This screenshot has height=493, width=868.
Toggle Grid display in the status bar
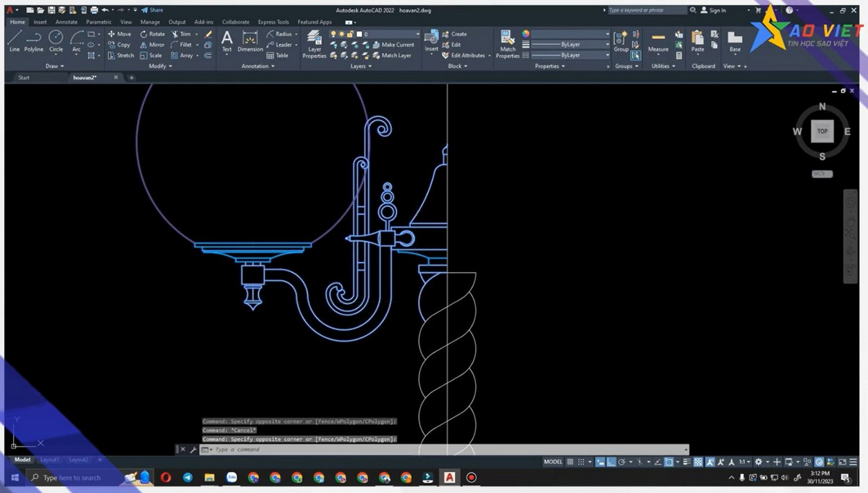[x=570, y=460]
